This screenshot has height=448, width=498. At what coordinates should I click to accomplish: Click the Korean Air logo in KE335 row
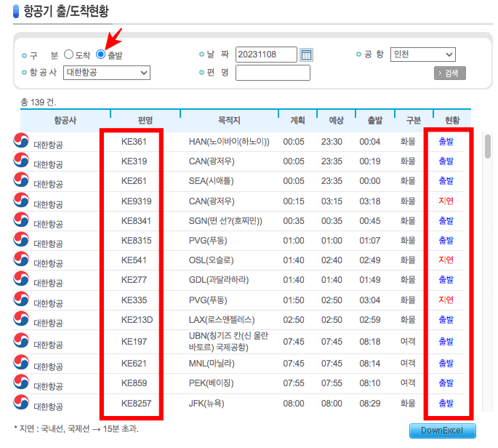coord(21,299)
